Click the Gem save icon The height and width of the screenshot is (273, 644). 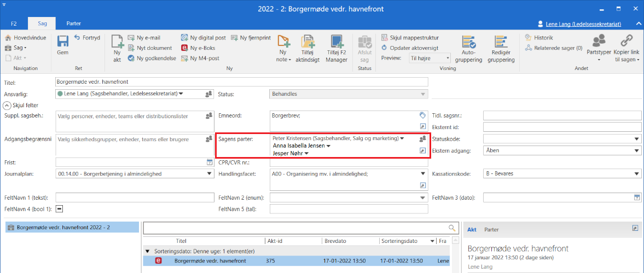point(62,42)
